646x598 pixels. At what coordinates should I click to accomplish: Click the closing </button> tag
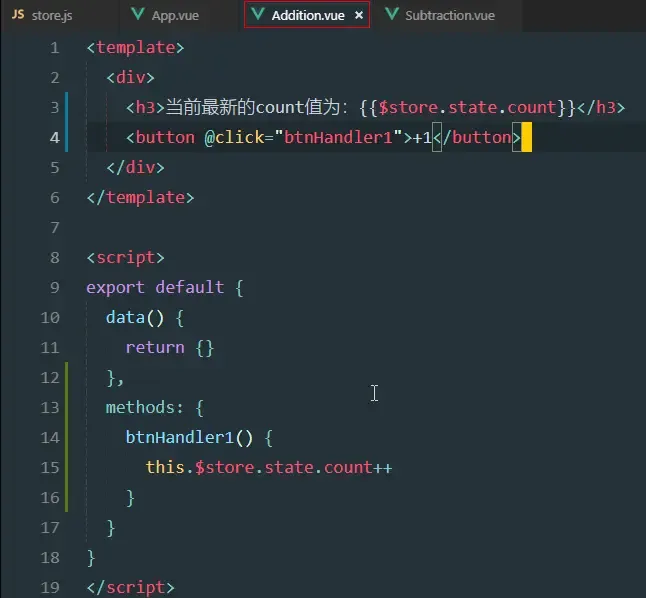pos(477,138)
